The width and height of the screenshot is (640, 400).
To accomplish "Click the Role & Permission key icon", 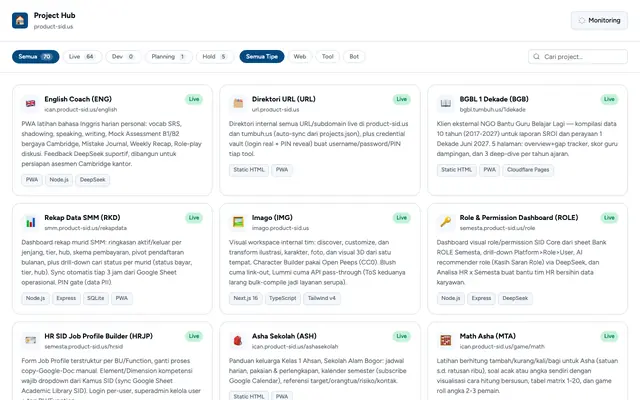I will (x=446, y=222).
